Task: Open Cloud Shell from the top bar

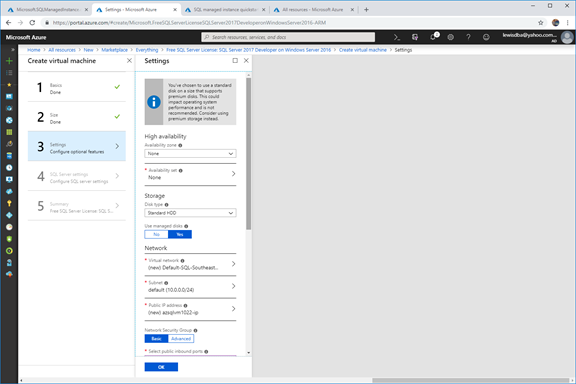Action: (397, 37)
